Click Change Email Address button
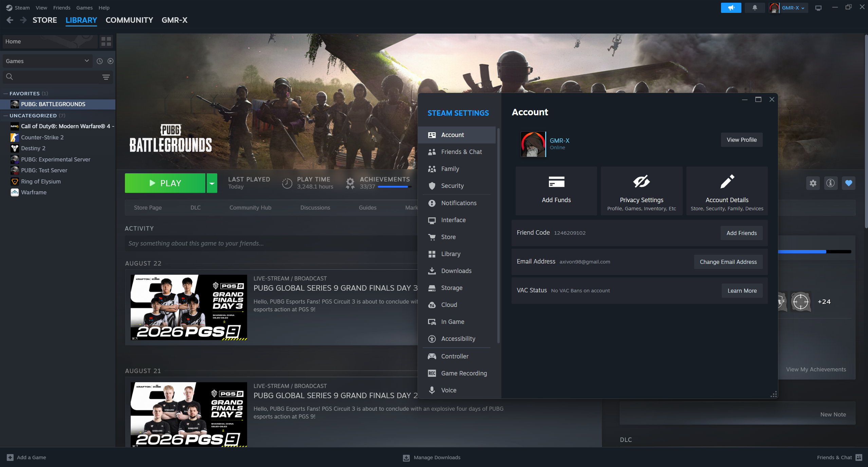Viewport: 868px width, 467px height. (x=728, y=262)
